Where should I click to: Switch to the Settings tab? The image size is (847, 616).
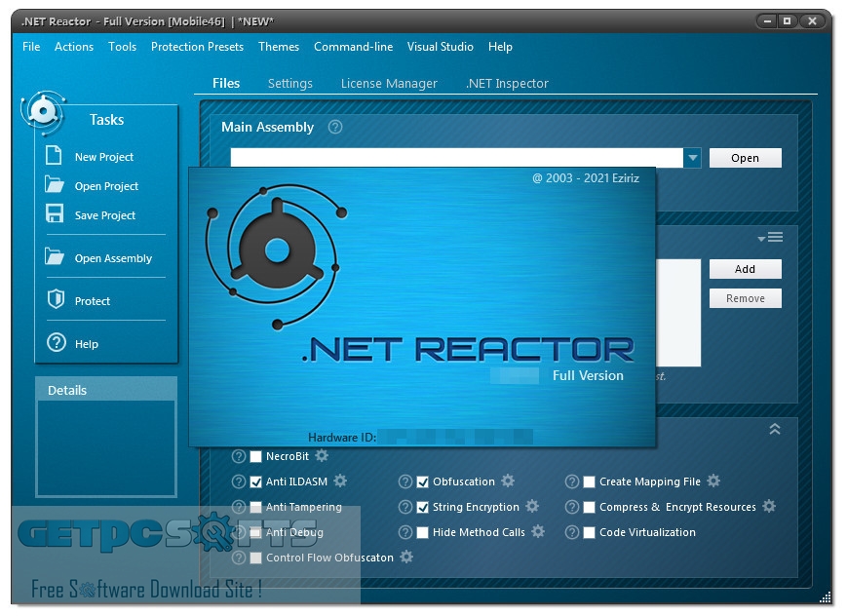(x=290, y=83)
